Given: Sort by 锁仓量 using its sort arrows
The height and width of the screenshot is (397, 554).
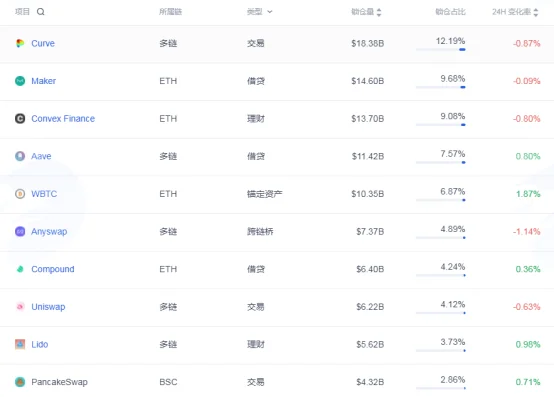Looking at the screenshot, I should tap(379, 12).
